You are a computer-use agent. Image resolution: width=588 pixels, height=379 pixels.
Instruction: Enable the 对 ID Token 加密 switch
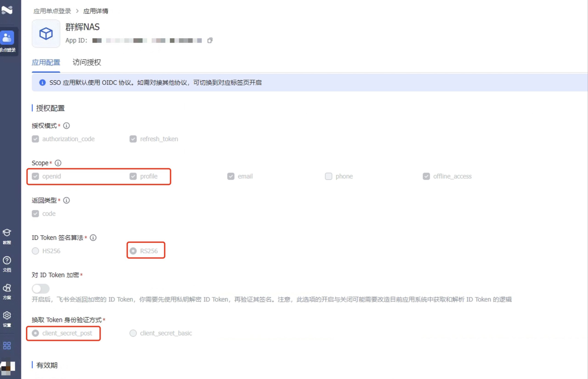[x=41, y=289]
